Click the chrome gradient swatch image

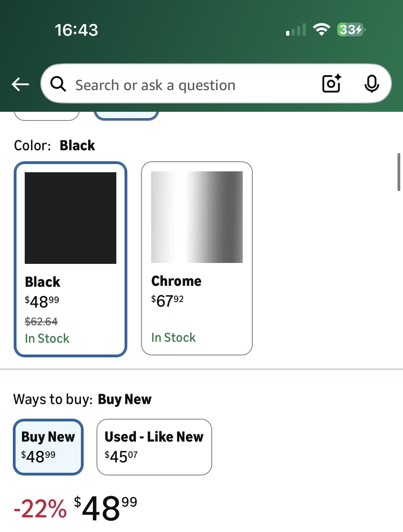coord(197,217)
